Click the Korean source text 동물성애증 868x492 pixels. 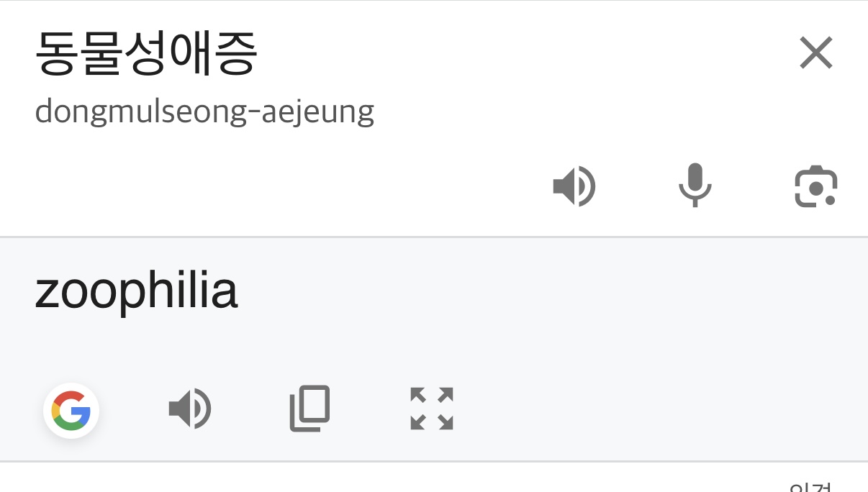pyautogui.click(x=145, y=54)
